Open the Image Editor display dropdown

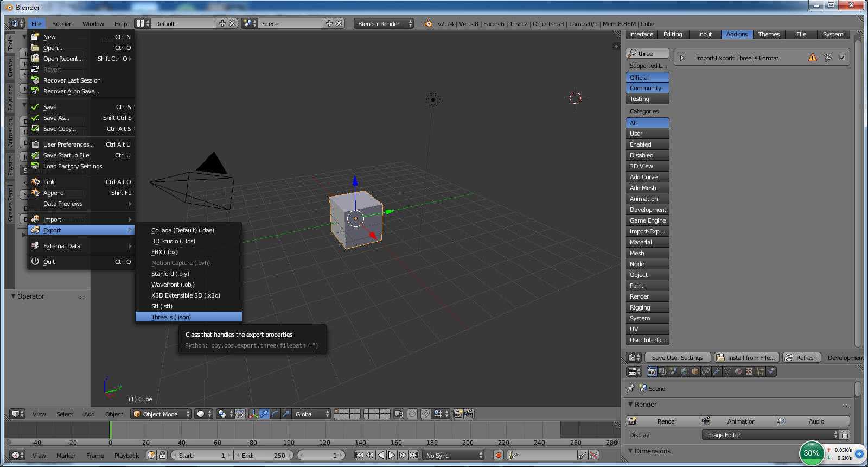click(x=770, y=434)
